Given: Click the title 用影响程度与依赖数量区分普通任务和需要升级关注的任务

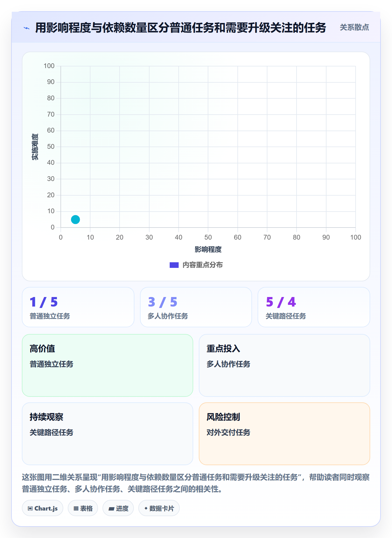Looking at the screenshot, I should [181, 28].
